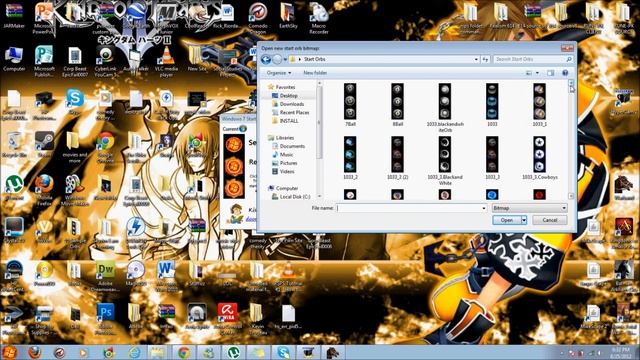Click the File name input field
The height and width of the screenshot is (360, 640).
(x=409, y=208)
